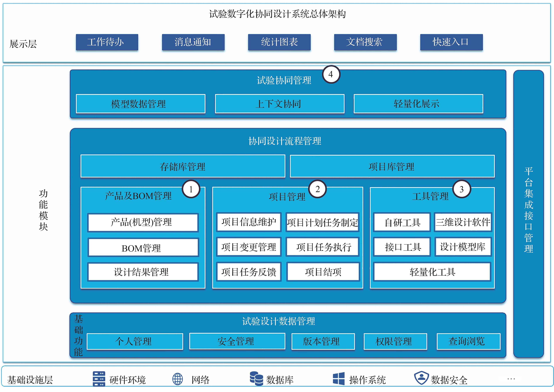554x392 pixels.
Task: Click the 项目变更管理 box
Action: coord(249,247)
